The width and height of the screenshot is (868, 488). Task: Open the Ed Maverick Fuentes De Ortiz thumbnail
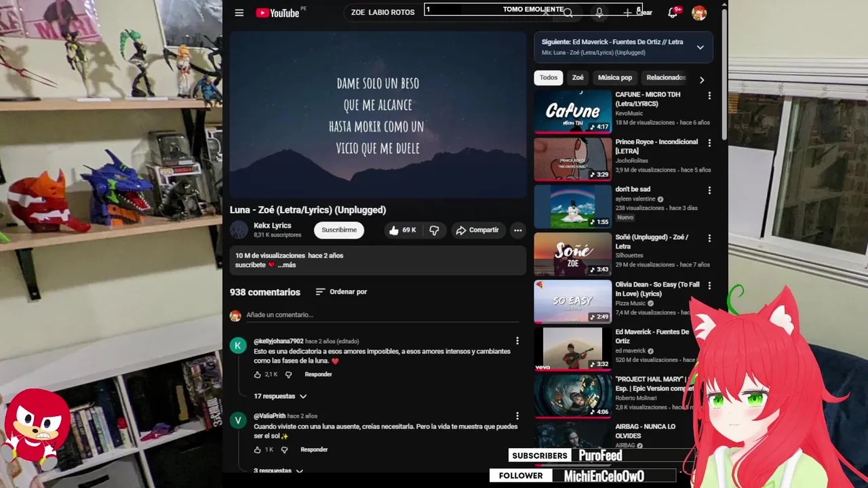click(x=573, y=349)
